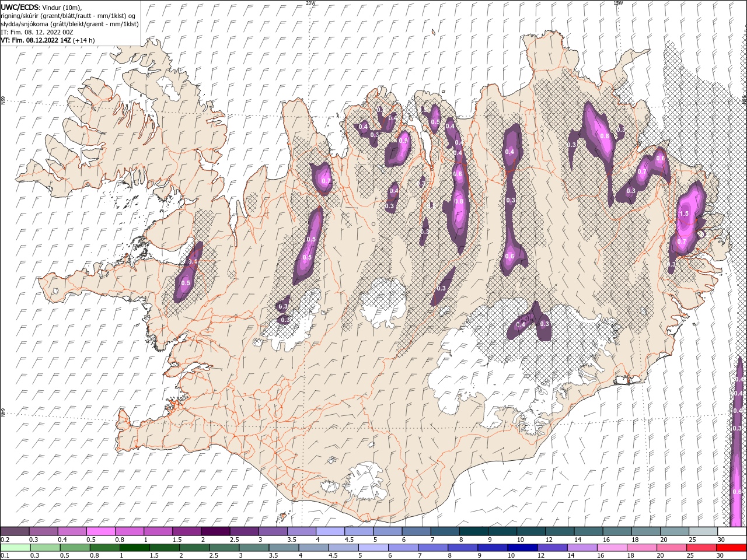
Task: Click the lavender 4 snow legend swatch
Action: coord(330,531)
